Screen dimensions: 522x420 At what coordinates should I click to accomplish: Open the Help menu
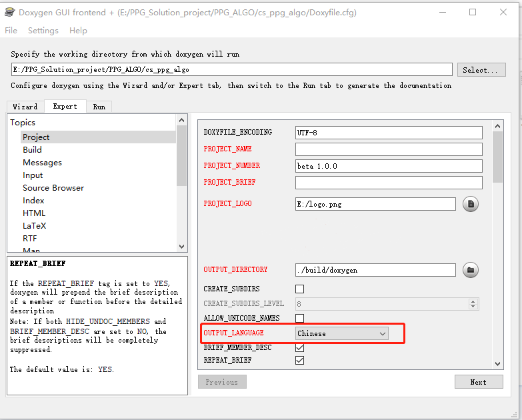point(78,31)
